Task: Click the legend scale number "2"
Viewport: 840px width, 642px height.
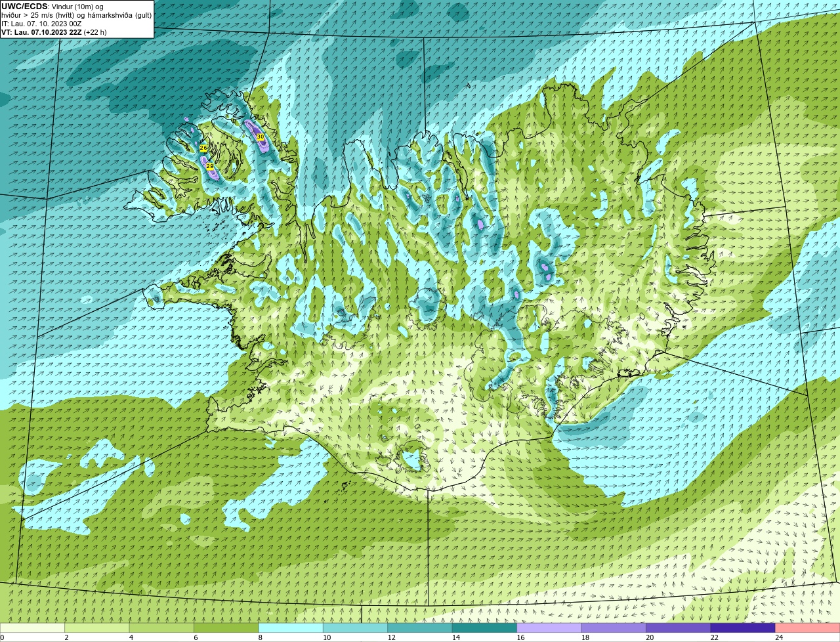Action: [66, 637]
